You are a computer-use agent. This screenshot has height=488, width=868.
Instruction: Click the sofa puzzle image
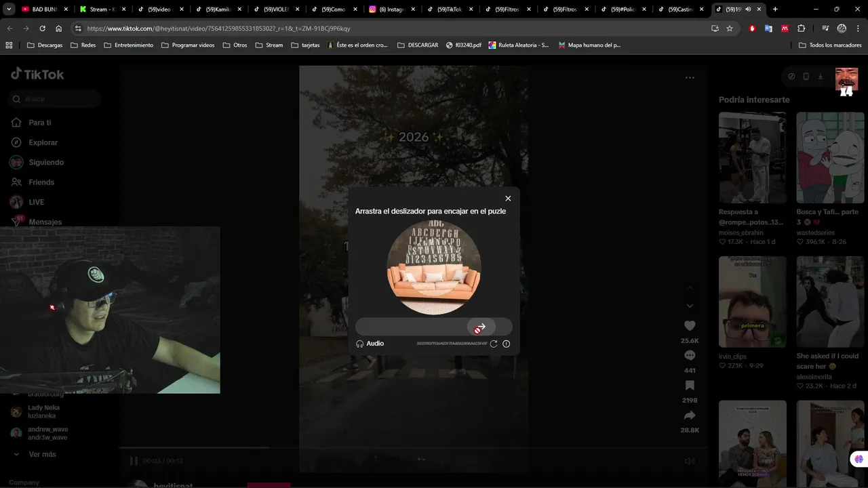434,267
